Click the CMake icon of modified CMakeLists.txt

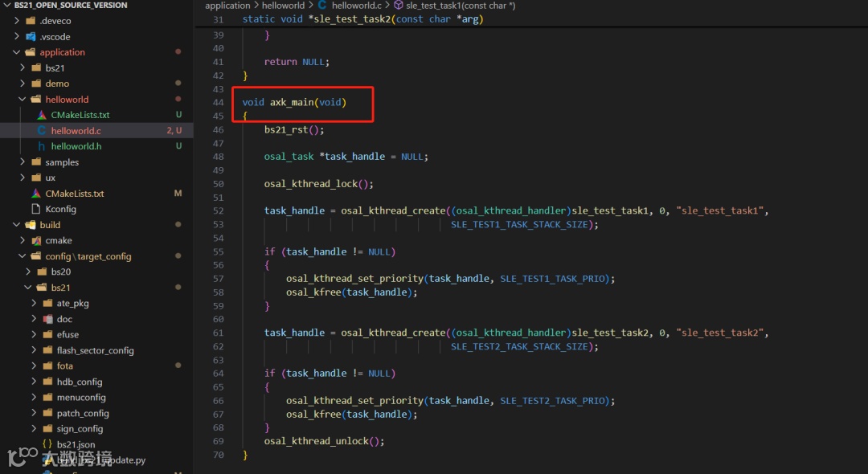(36, 194)
